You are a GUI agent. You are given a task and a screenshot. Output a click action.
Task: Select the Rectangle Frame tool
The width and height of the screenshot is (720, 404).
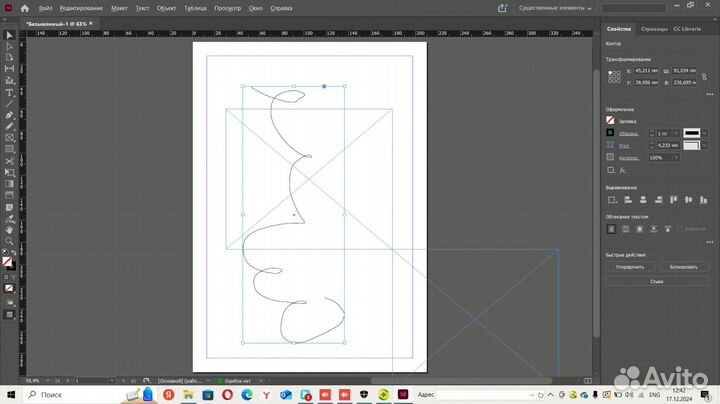pos(9,138)
